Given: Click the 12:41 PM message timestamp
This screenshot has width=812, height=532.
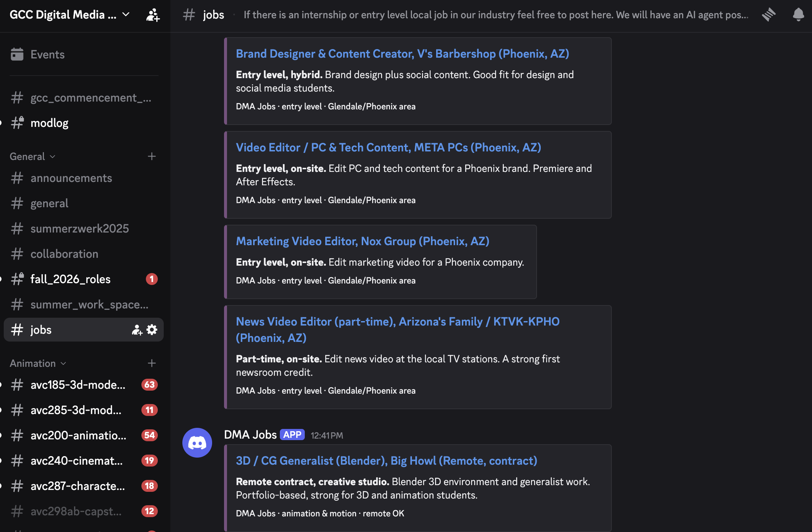Looking at the screenshot, I should [327, 435].
